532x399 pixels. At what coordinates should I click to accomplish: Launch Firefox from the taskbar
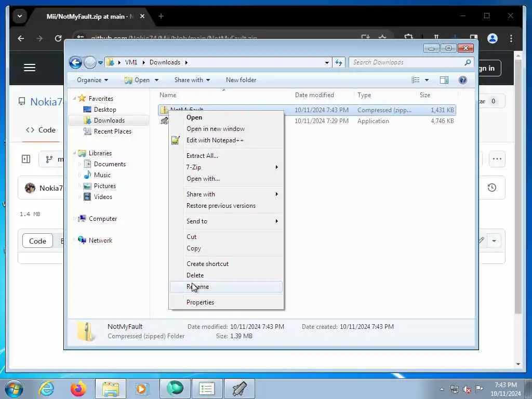tap(78, 389)
